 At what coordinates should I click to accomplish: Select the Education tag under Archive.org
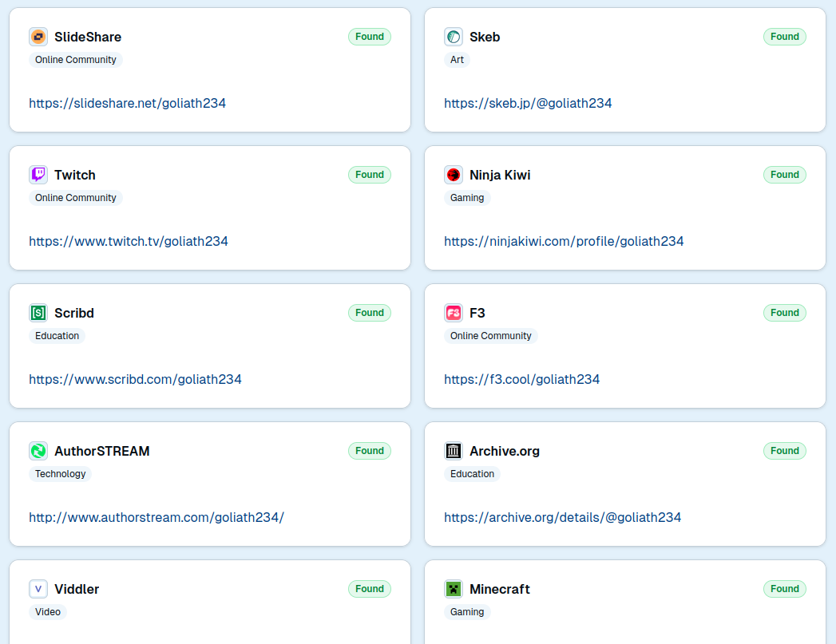coord(472,474)
